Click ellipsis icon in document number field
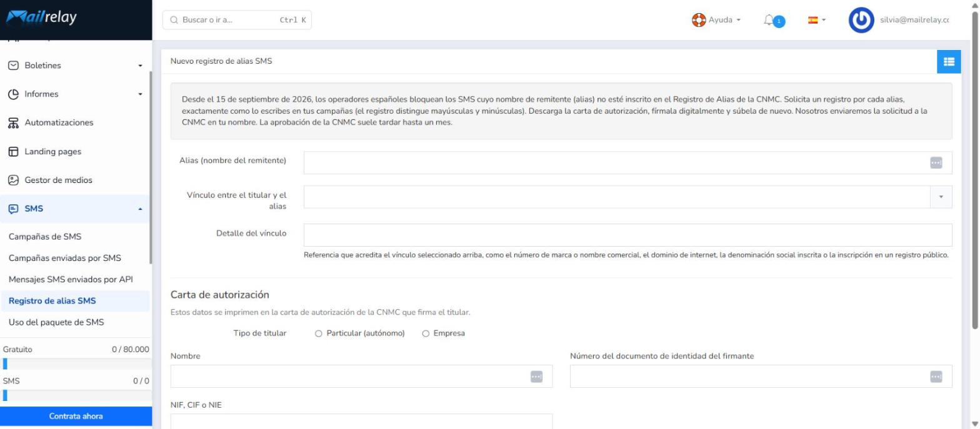The width and height of the screenshot is (980, 429). [x=936, y=376]
